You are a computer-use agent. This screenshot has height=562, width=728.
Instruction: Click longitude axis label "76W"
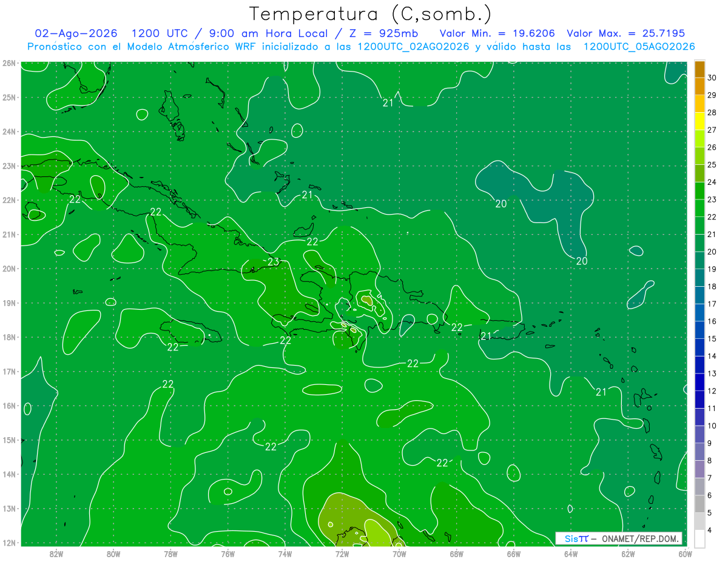[227, 553]
